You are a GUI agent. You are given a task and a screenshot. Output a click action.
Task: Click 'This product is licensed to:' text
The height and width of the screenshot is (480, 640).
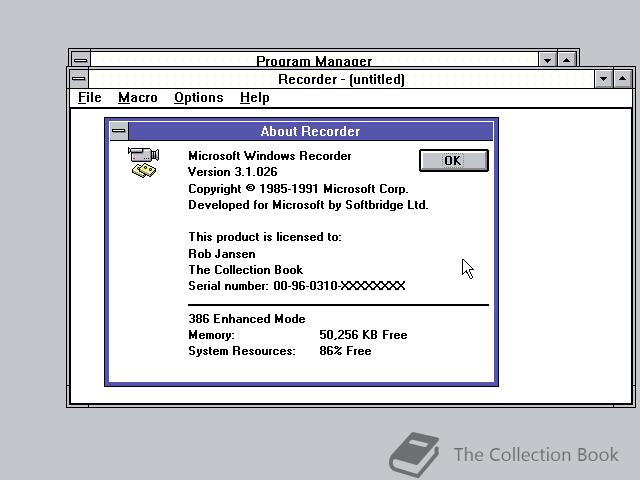(x=265, y=237)
